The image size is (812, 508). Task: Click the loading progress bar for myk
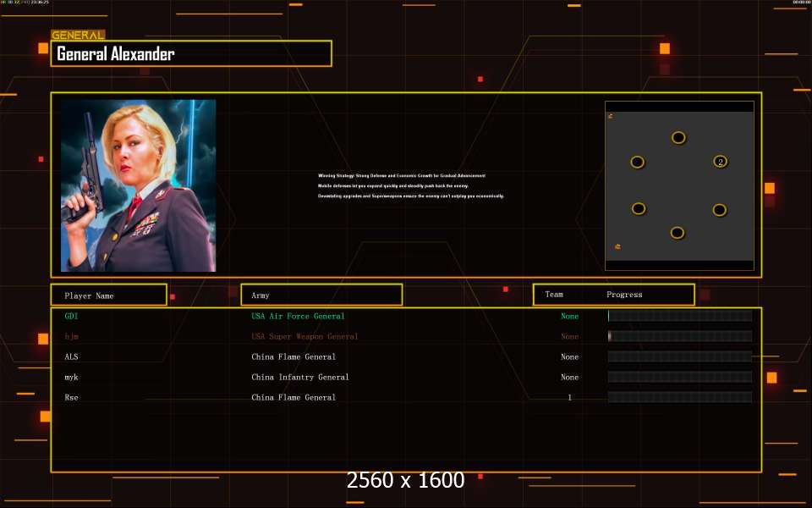point(680,377)
